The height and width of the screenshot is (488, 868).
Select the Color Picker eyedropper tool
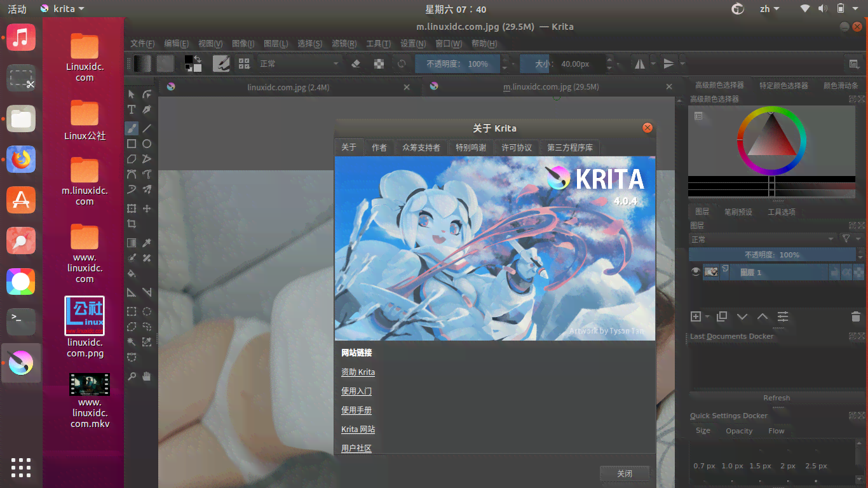click(147, 243)
